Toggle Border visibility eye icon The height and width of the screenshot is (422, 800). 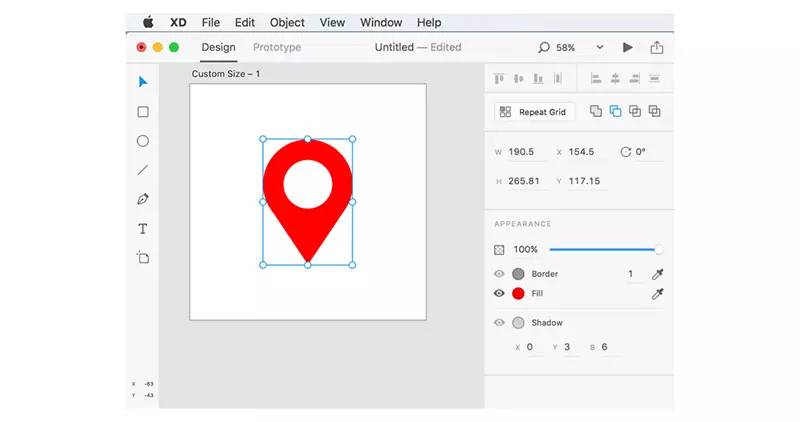click(x=499, y=274)
